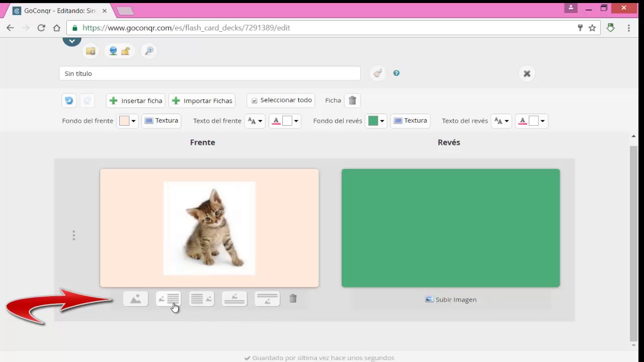Click the white front text color swatch
This screenshot has height=362, width=644.
287,121
